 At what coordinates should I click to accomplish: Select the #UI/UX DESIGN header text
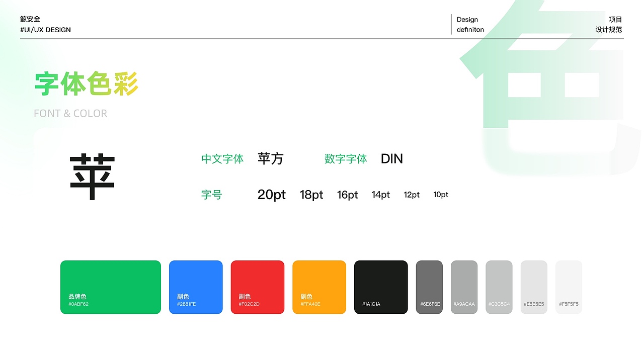tap(45, 30)
